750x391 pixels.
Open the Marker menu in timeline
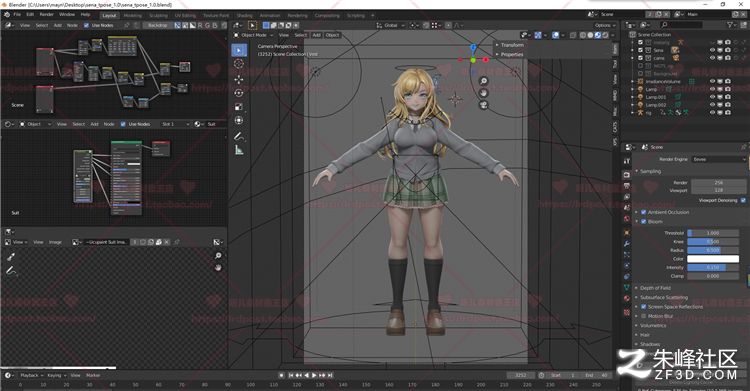tap(93, 375)
